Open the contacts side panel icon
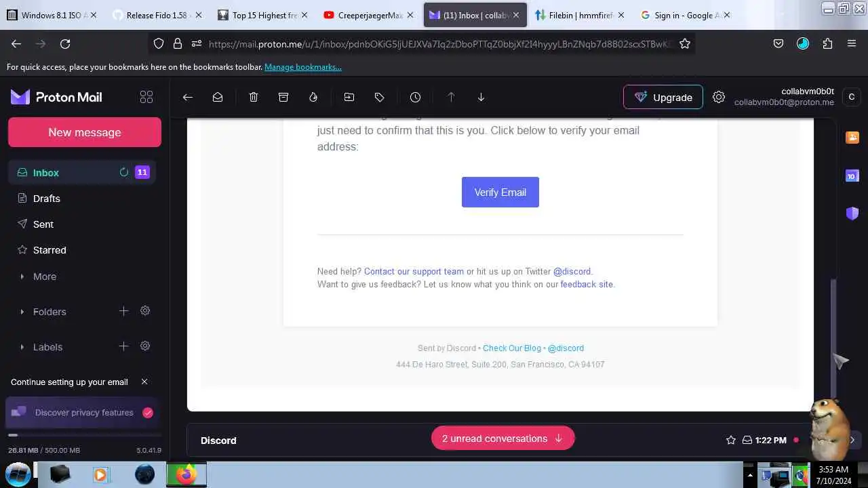 pyautogui.click(x=852, y=138)
